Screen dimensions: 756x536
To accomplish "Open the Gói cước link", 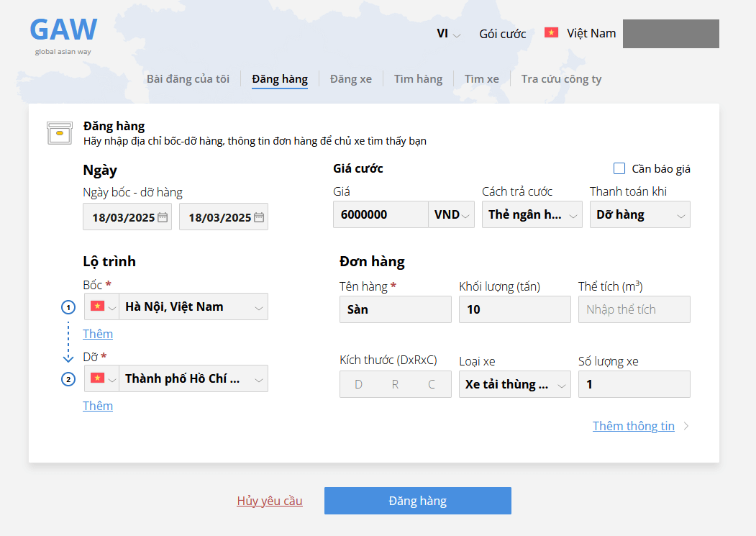I will pyautogui.click(x=502, y=34).
